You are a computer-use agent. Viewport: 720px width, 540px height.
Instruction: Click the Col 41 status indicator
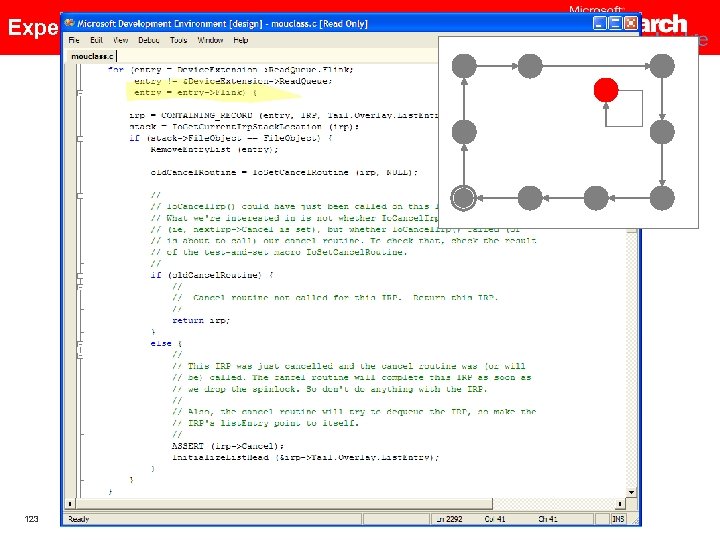[495, 519]
